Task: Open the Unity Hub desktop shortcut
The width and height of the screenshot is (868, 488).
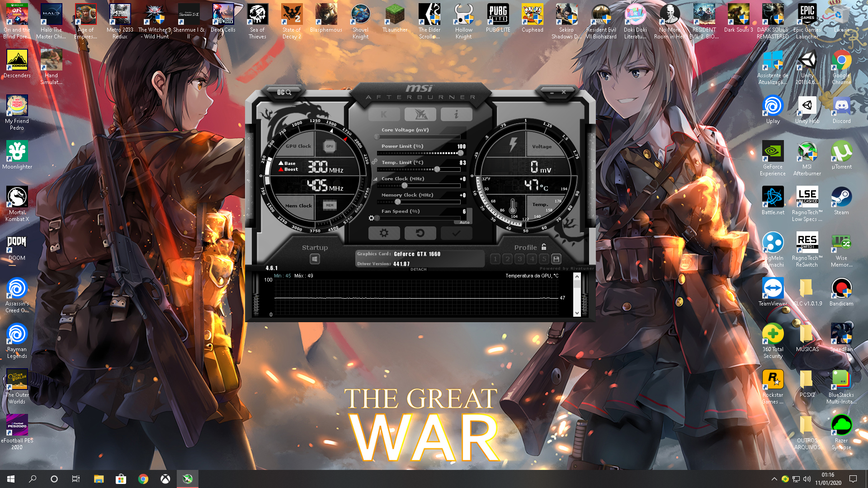Action: click(807, 110)
